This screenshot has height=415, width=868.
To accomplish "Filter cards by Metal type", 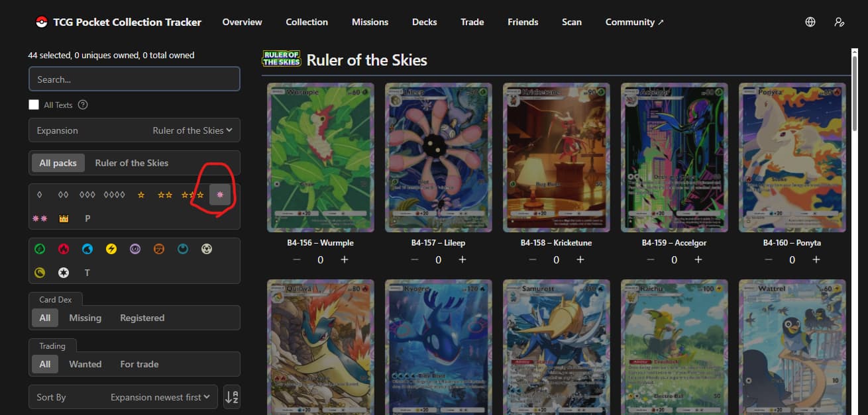I will pos(207,249).
